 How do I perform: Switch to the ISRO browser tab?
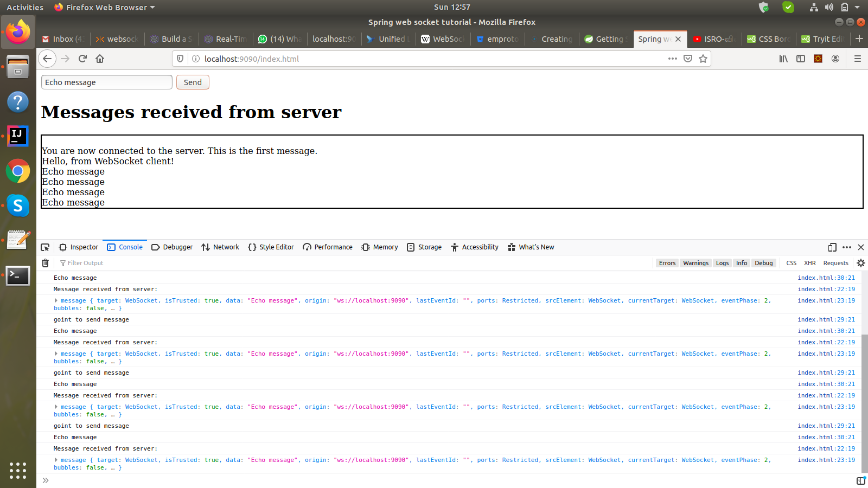(714, 39)
